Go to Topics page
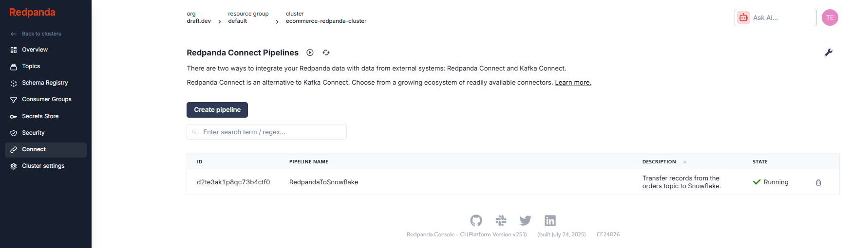 click(46, 67)
